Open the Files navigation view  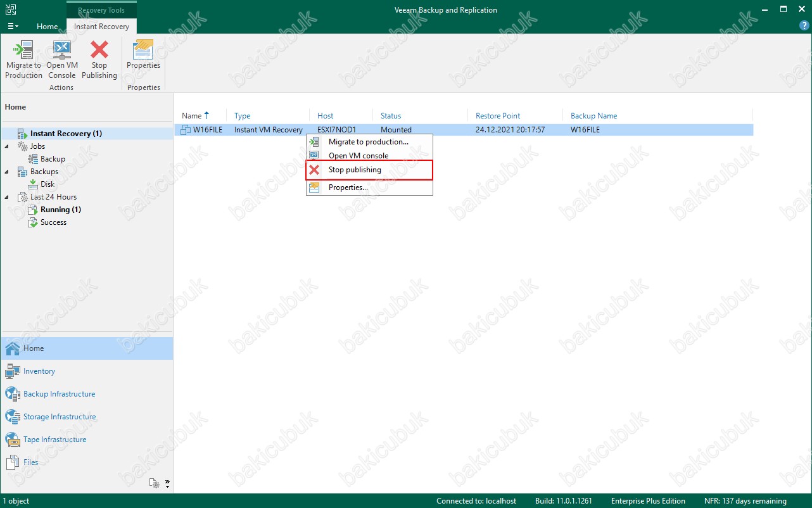87,462
